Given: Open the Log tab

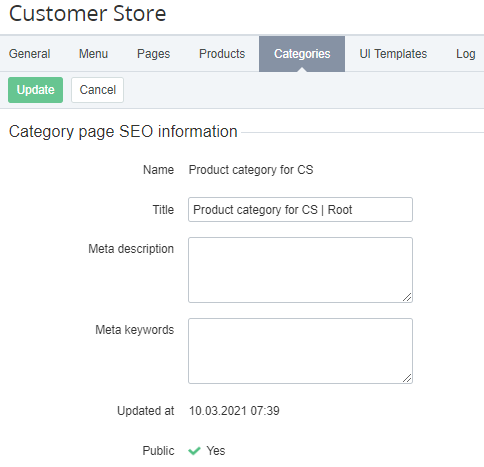Looking at the screenshot, I should tap(466, 54).
